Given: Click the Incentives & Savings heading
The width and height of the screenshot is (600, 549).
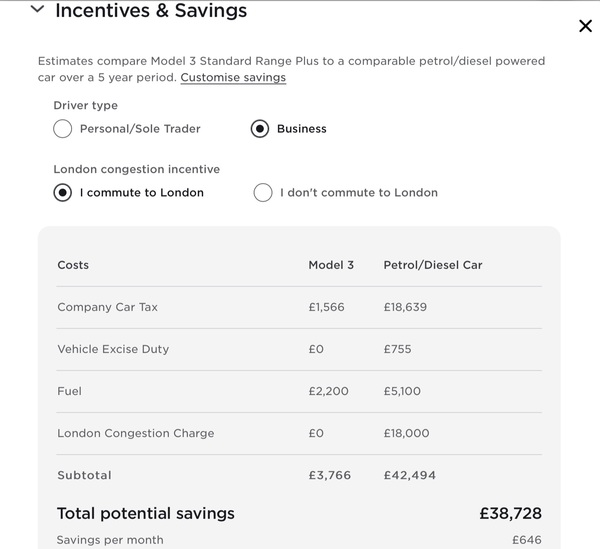Looking at the screenshot, I should click(151, 10).
